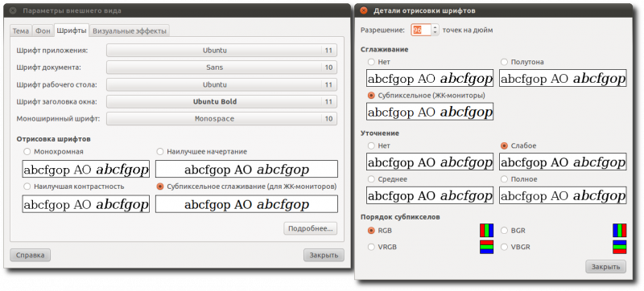Screen dimensions: 644x291
Task: Switch to the Шрифты tab
Action: coord(72,31)
